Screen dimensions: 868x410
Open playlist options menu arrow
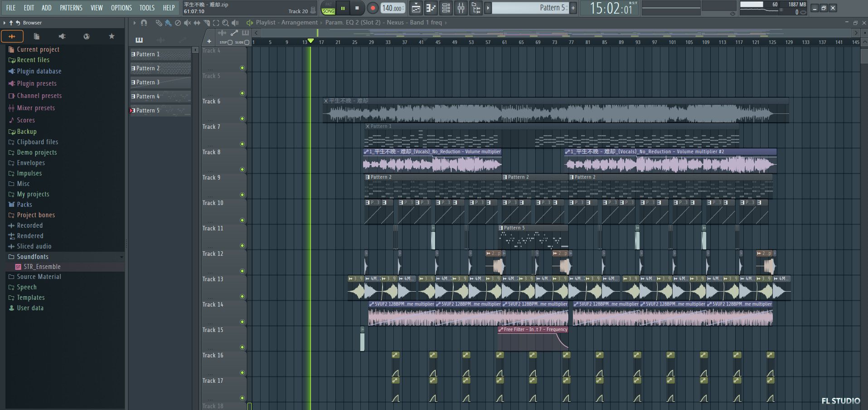coord(134,23)
